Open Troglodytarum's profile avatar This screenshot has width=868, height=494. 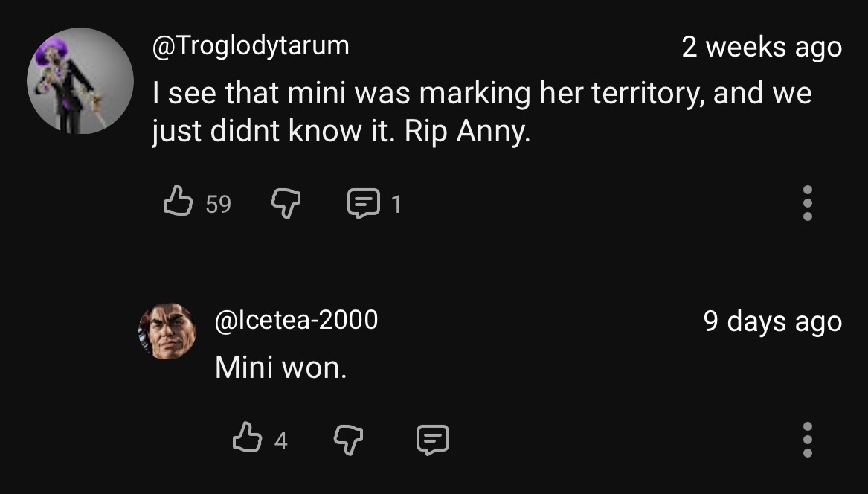[x=80, y=81]
